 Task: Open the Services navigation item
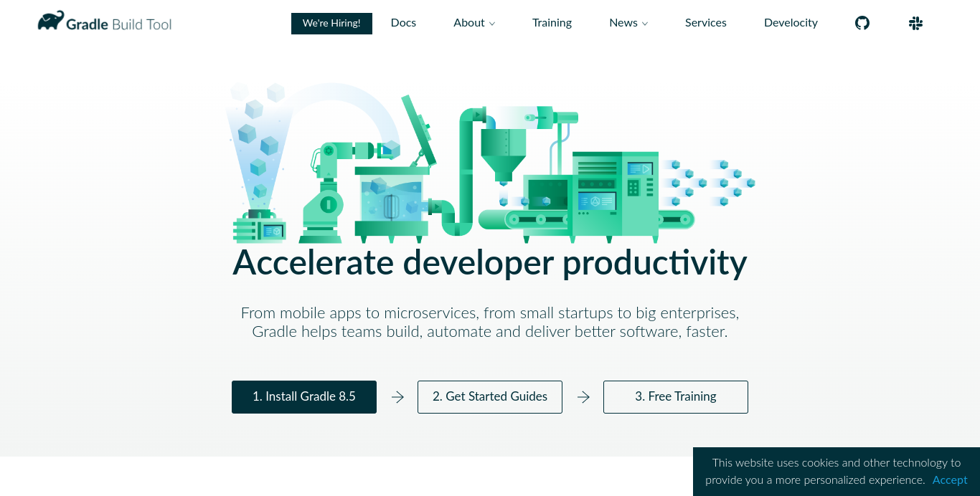point(706,23)
